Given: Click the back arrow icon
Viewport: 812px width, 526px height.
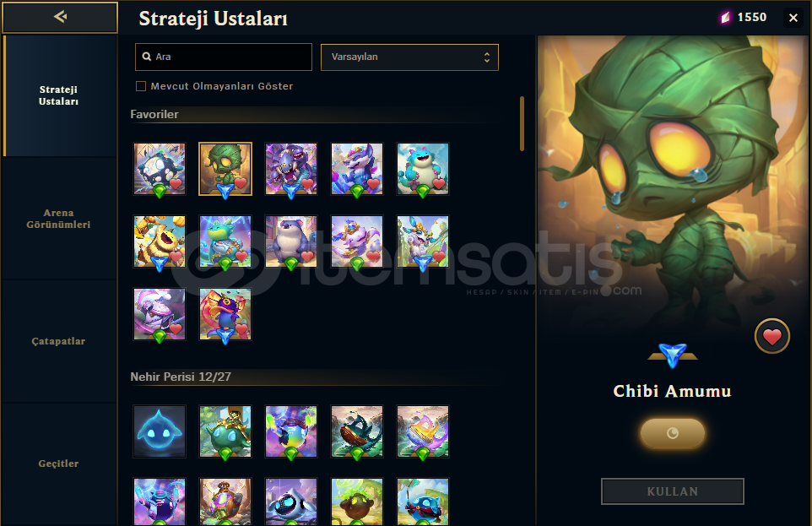Looking at the screenshot, I should point(60,17).
